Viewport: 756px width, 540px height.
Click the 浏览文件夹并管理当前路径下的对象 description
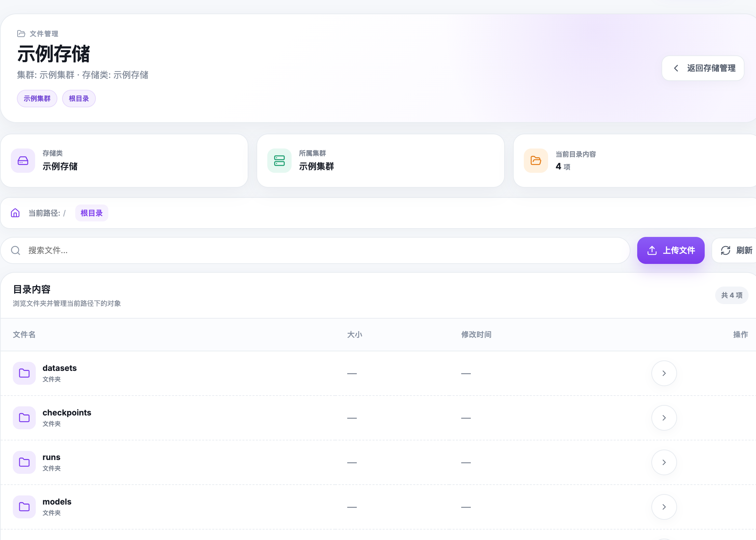coord(67,303)
